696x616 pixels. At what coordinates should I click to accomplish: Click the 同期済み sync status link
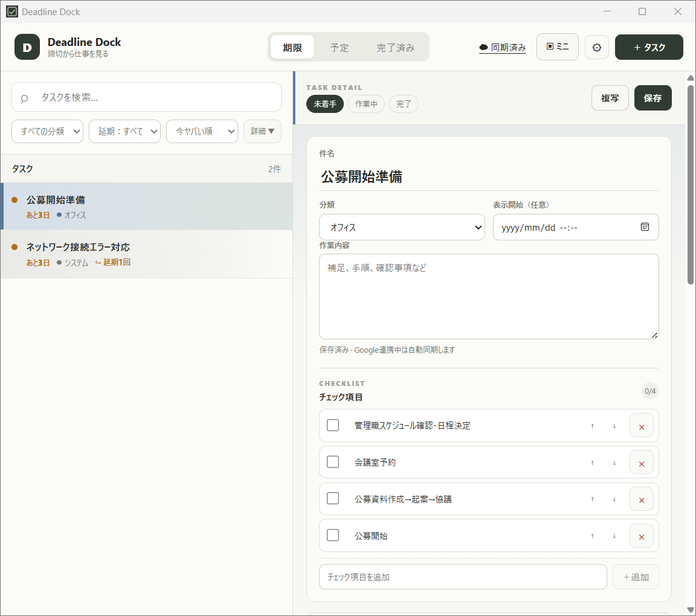(x=503, y=48)
